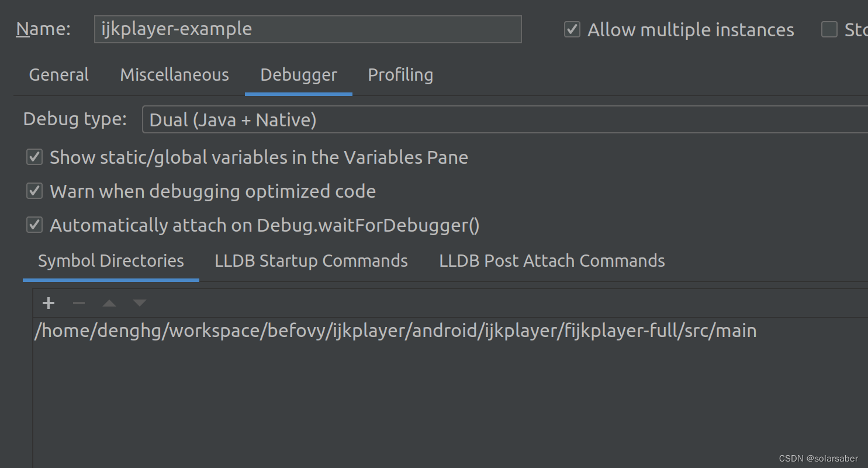Select the fijkplayer-full/src/main symbol directory entry
Viewport: 868px width, 468px height.
[395, 331]
